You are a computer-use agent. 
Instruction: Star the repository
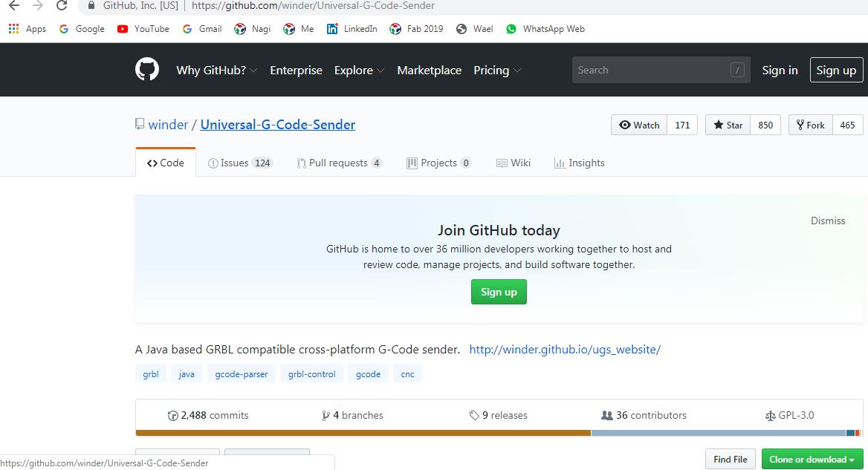(x=728, y=125)
